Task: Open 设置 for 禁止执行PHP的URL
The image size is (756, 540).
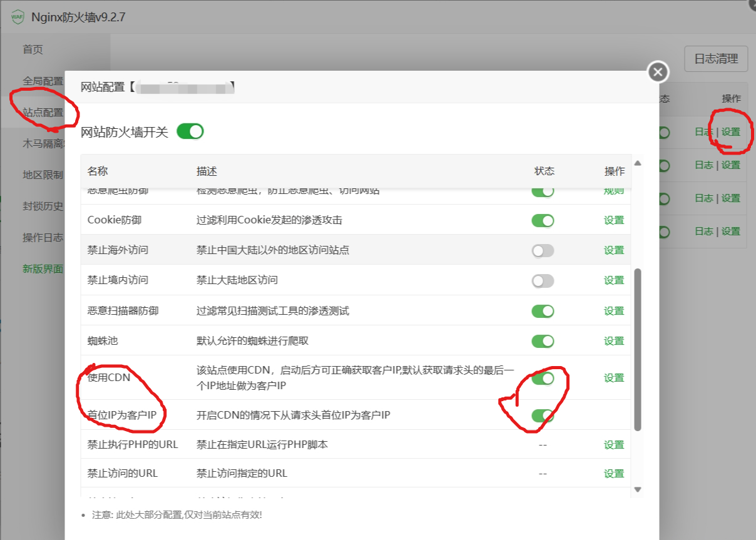Action: click(613, 444)
